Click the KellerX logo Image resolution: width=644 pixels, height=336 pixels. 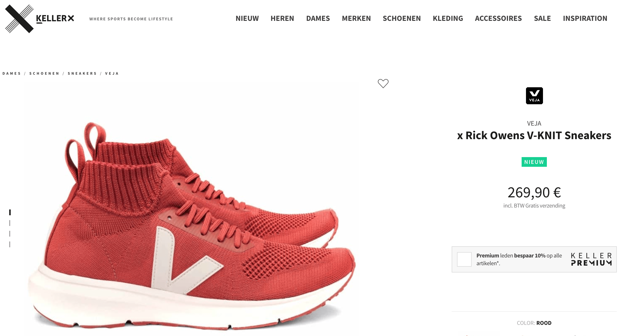(x=40, y=19)
